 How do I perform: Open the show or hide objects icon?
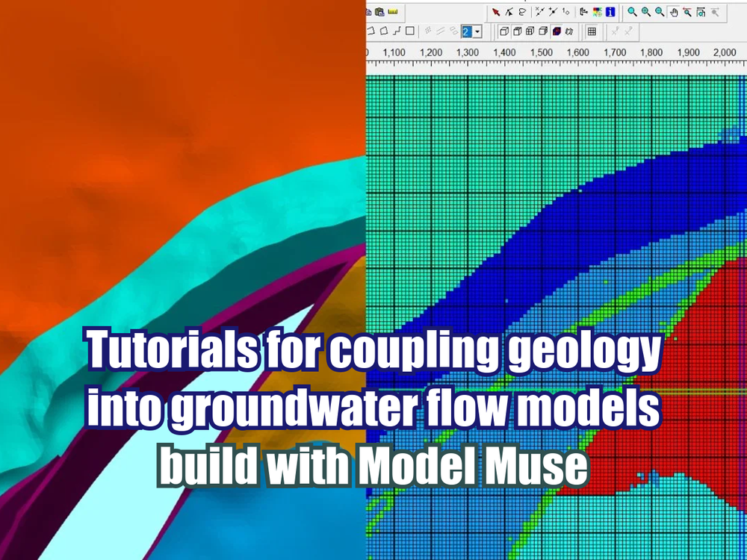click(584, 12)
